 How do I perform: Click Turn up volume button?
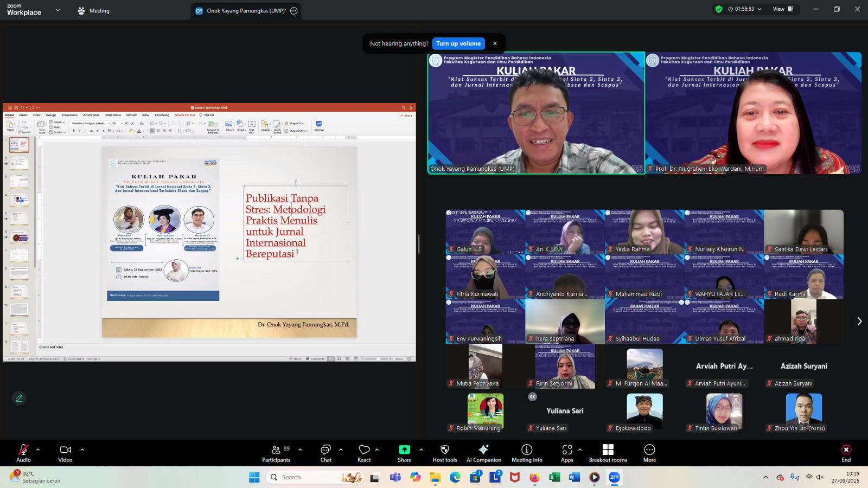tap(458, 43)
